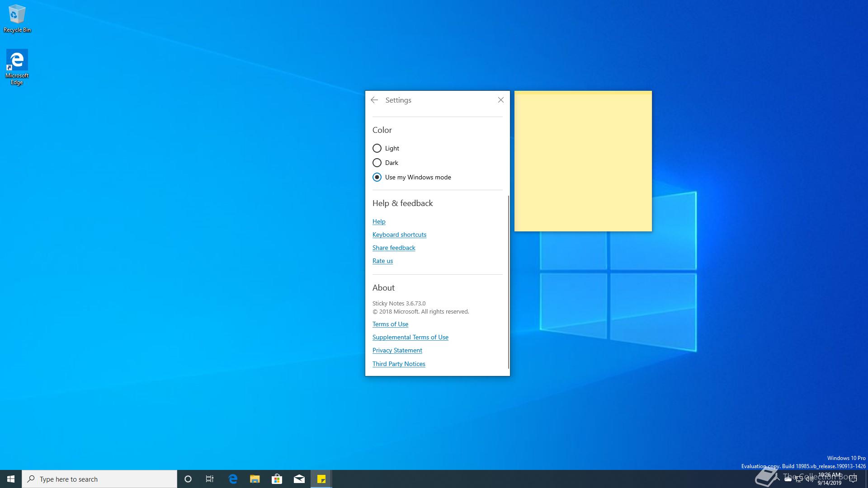Open the Action Center notifications icon
The width and height of the screenshot is (868, 488).
(853, 479)
